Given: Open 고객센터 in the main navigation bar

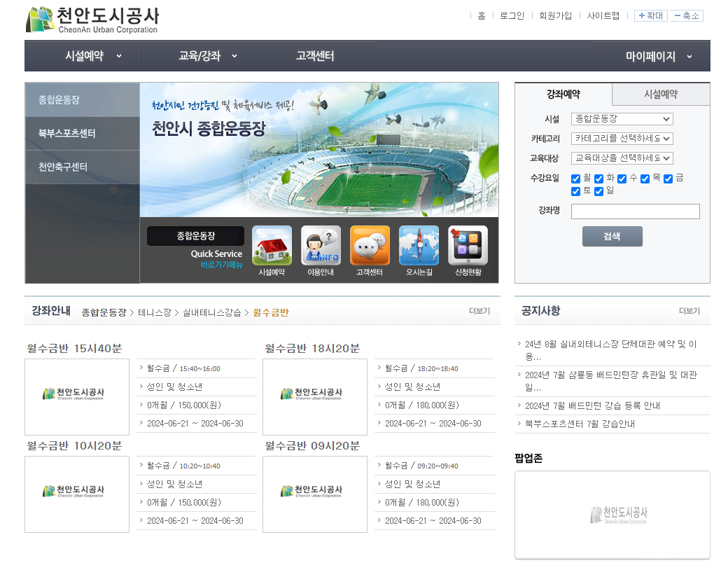Looking at the screenshot, I should coord(315,56).
